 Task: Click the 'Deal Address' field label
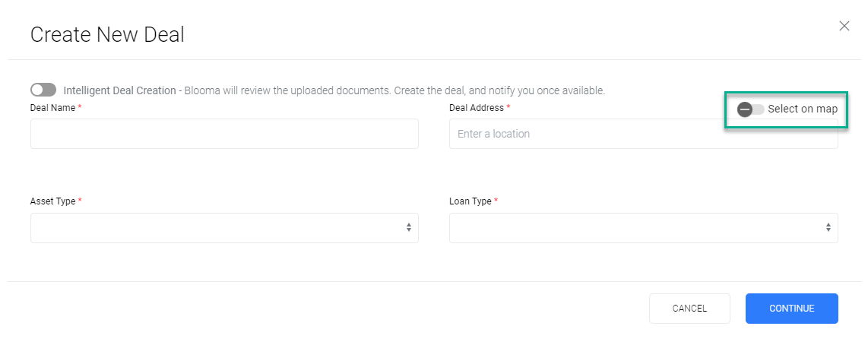coord(476,108)
